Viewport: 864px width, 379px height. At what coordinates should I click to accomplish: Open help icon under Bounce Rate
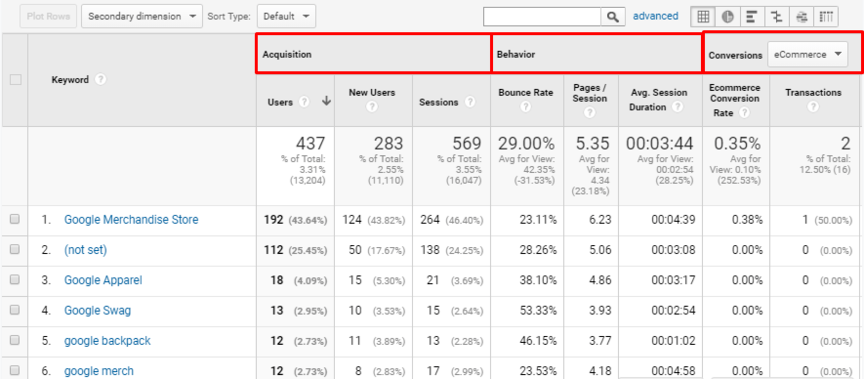tap(526, 107)
